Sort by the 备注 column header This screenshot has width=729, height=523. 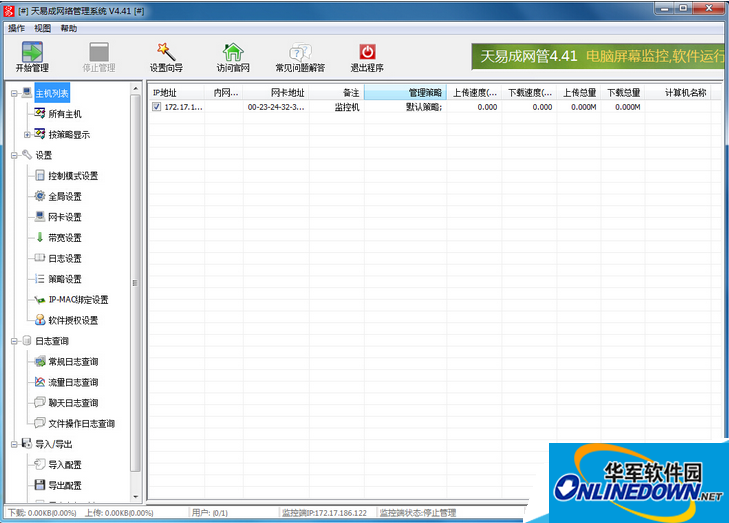[x=337, y=93]
